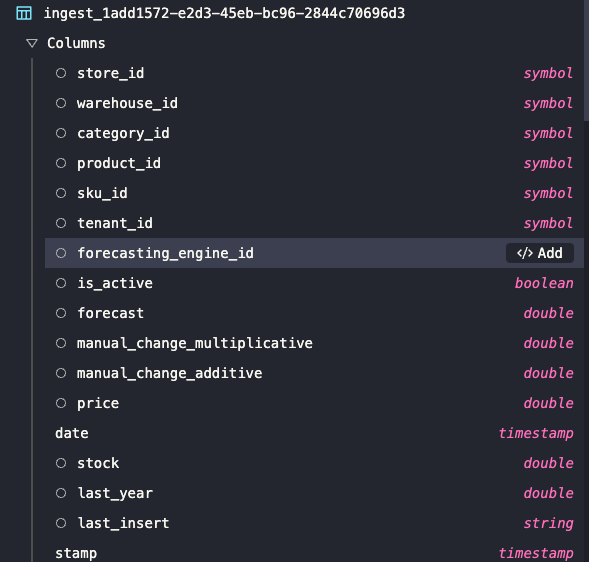Click the circle icon next to is_active
The width and height of the screenshot is (589, 562).
[61, 283]
